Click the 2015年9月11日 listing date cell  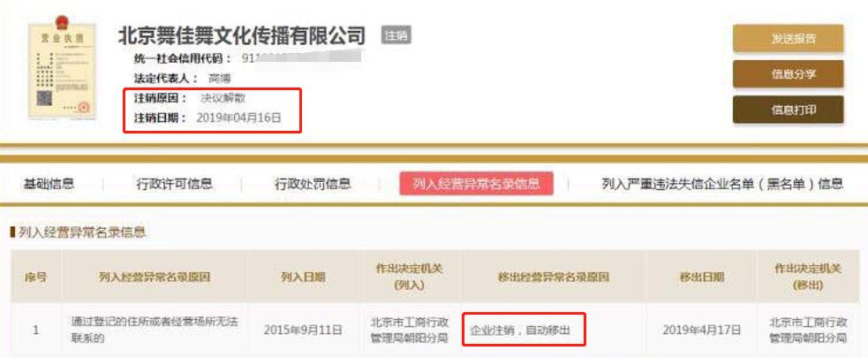click(x=303, y=331)
